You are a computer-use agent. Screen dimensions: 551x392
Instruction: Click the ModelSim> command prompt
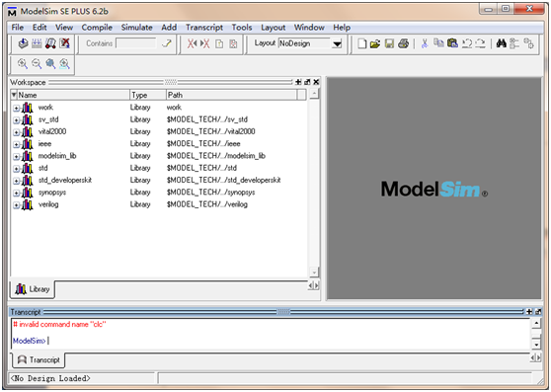(30, 341)
